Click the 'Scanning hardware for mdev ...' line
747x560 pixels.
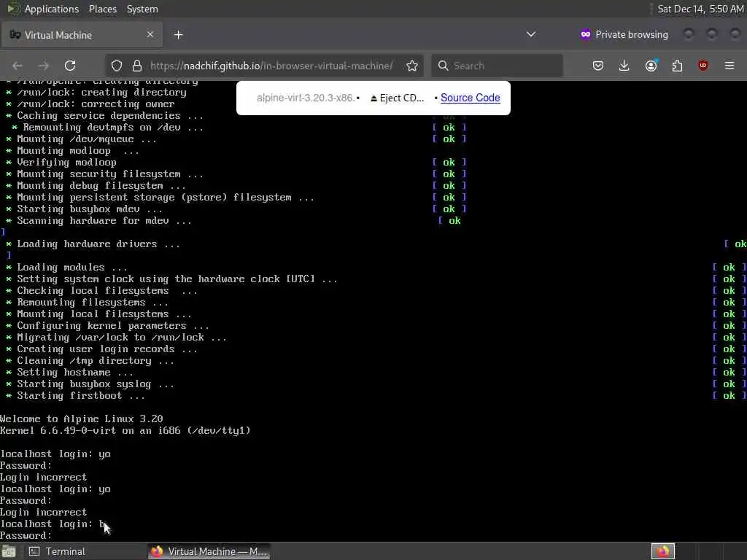tap(99, 220)
